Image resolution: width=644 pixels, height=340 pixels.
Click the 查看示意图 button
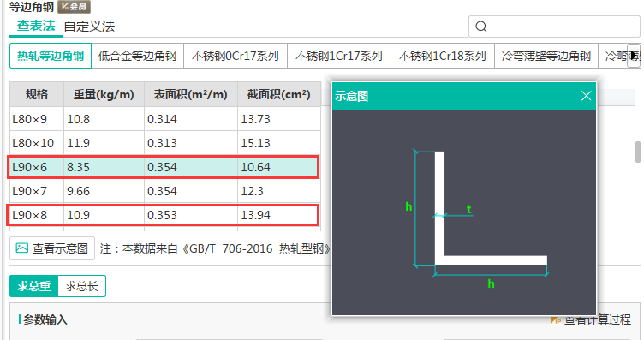[x=52, y=248]
